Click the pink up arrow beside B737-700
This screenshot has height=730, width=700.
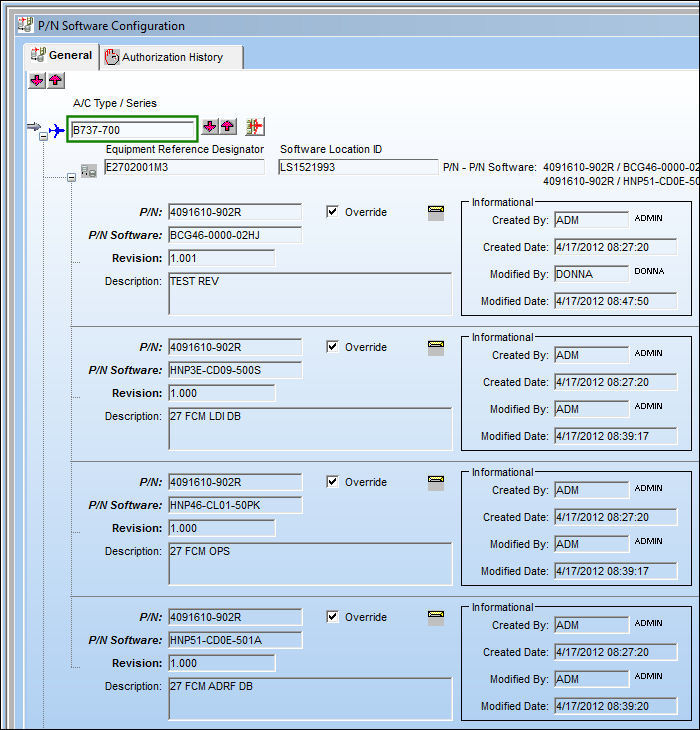228,126
